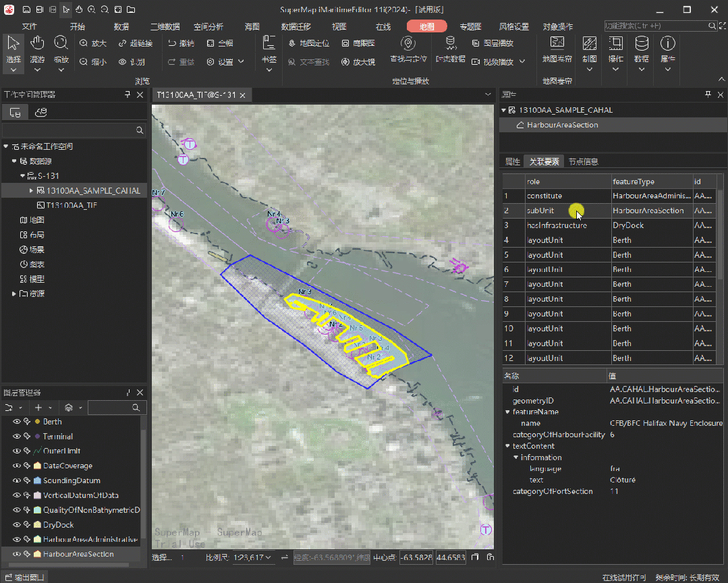
Task: Open the map scale dropdown
Action: tap(269, 557)
